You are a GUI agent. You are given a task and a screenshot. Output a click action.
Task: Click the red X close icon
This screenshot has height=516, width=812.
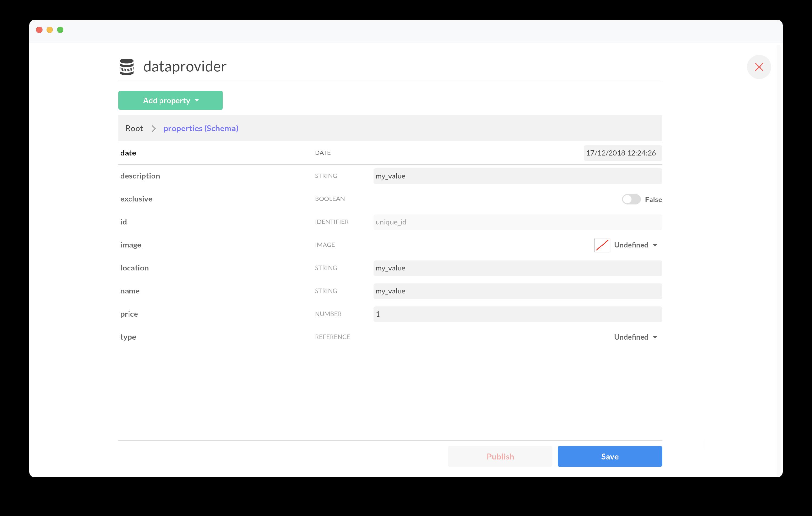(759, 67)
